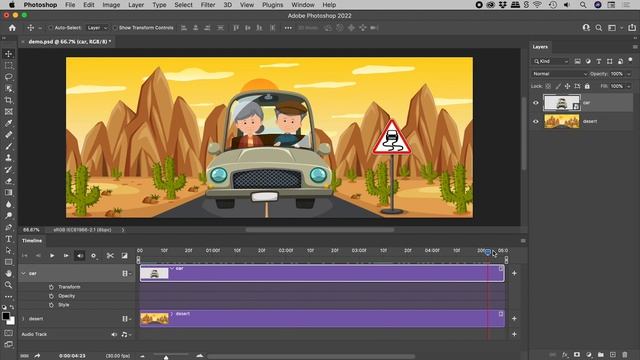Add media to the car track plus button

514,273
